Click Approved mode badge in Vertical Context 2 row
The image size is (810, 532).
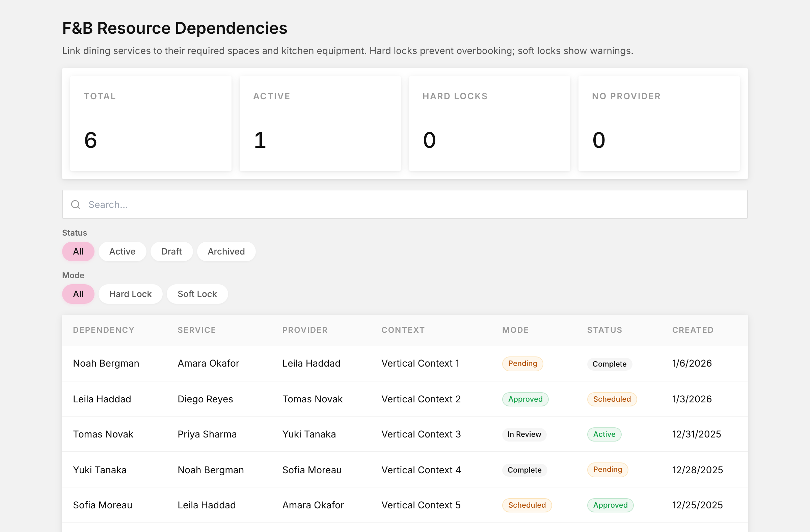point(525,399)
